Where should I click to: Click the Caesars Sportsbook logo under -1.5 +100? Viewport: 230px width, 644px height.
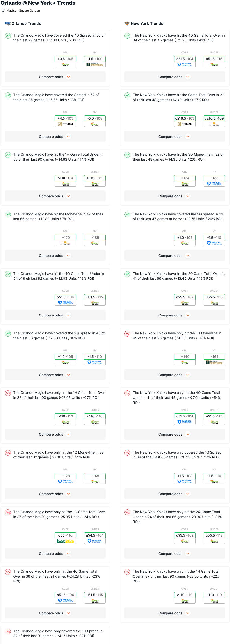click(95, 65)
